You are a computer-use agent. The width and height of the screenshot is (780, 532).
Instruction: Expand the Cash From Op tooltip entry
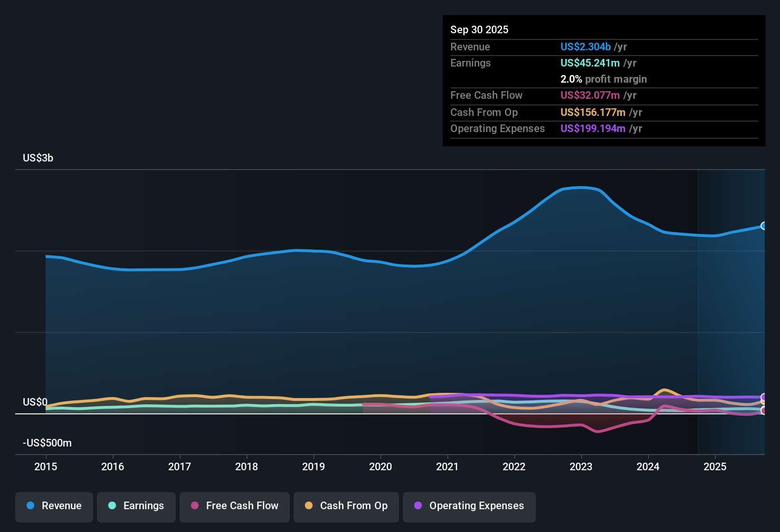coord(484,112)
